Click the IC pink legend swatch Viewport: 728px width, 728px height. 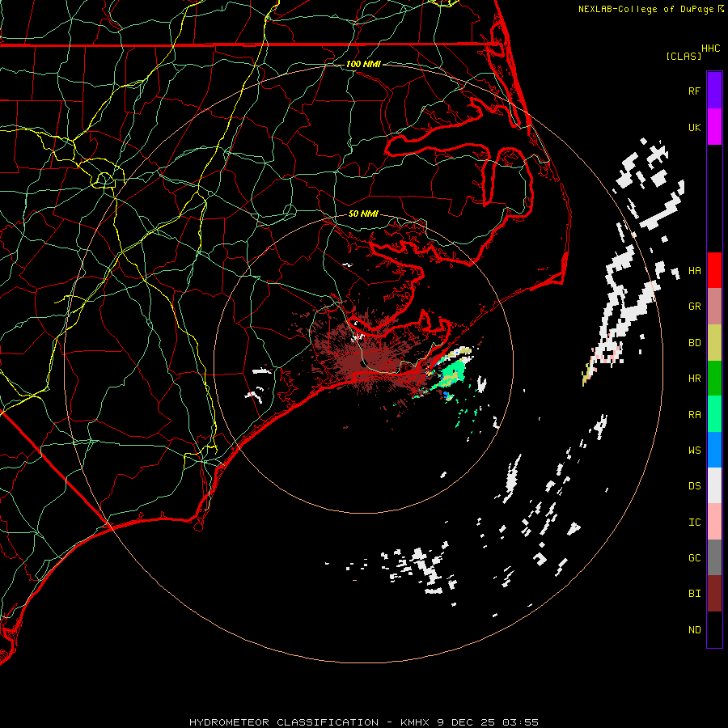[x=714, y=522]
